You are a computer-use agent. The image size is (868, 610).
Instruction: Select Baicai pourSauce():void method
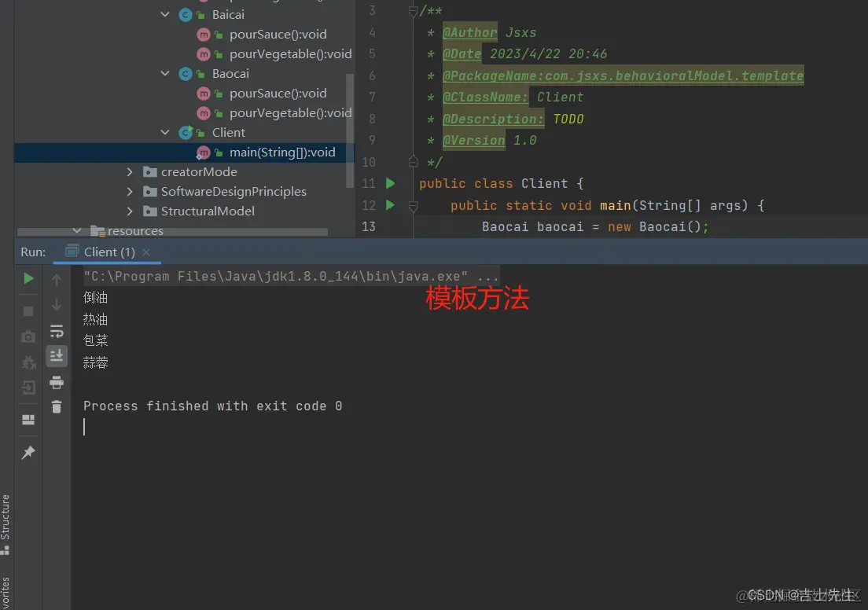pyautogui.click(x=278, y=35)
